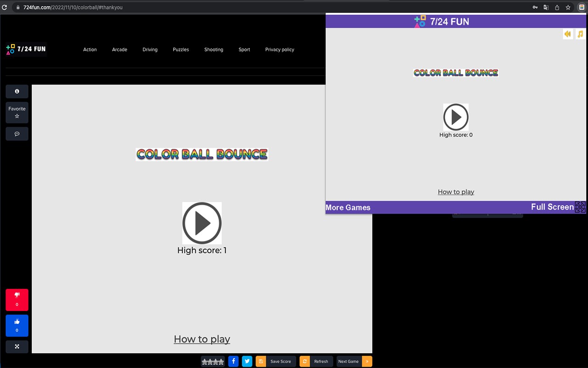Click the info icon in left sidebar

[17, 92]
